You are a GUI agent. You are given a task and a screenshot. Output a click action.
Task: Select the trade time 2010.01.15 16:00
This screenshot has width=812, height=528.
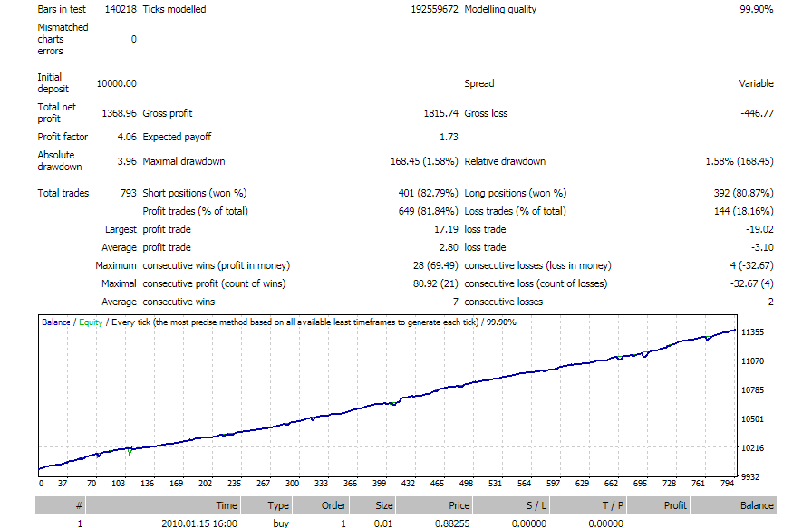pyautogui.click(x=199, y=523)
